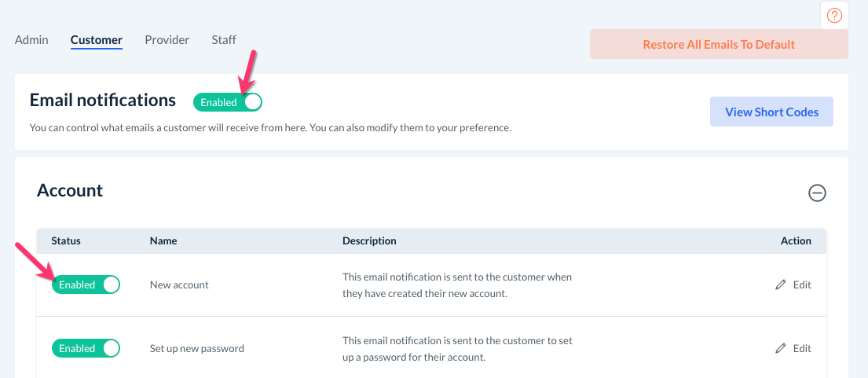The width and height of the screenshot is (868, 378).
Task: Click Restore All Emails To Default button
Action: pos(719,45)
